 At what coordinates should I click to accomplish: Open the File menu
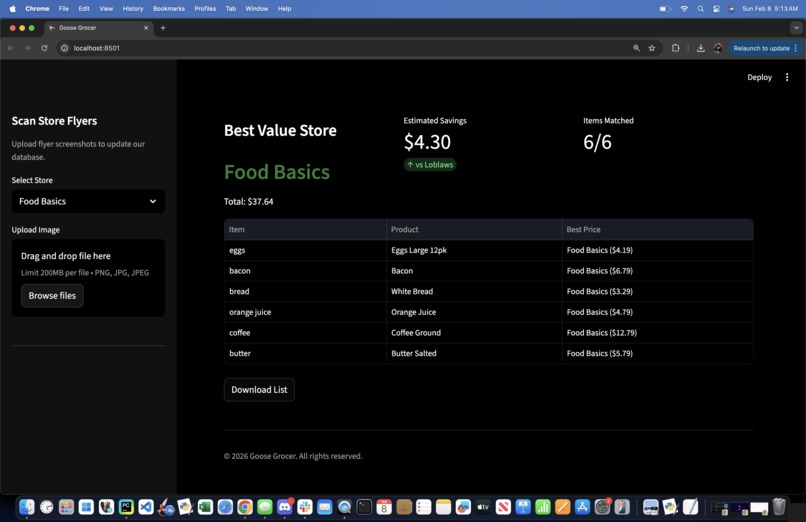point(64,9)
